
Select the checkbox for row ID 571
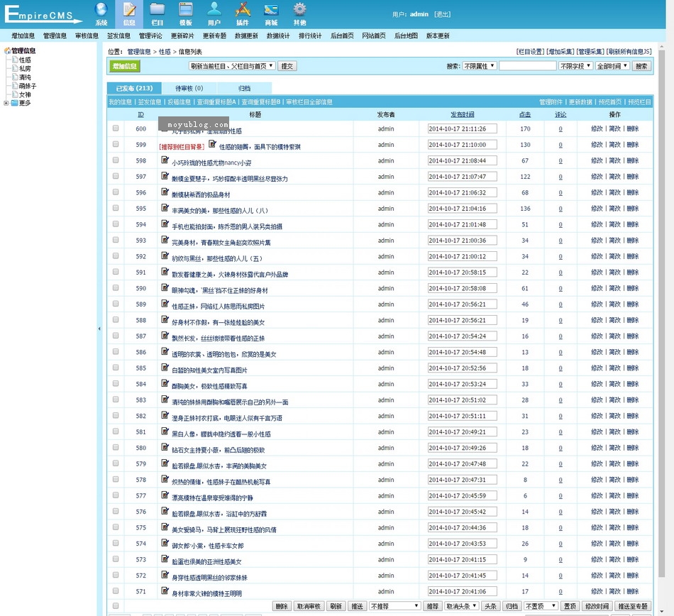pos(116,591)
